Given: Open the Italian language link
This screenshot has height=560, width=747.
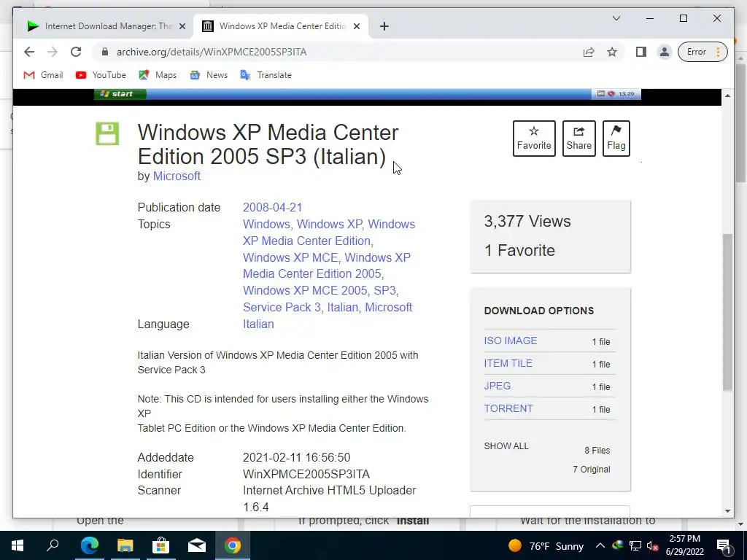Looking at the screenshot, I should tap(258, 324).
